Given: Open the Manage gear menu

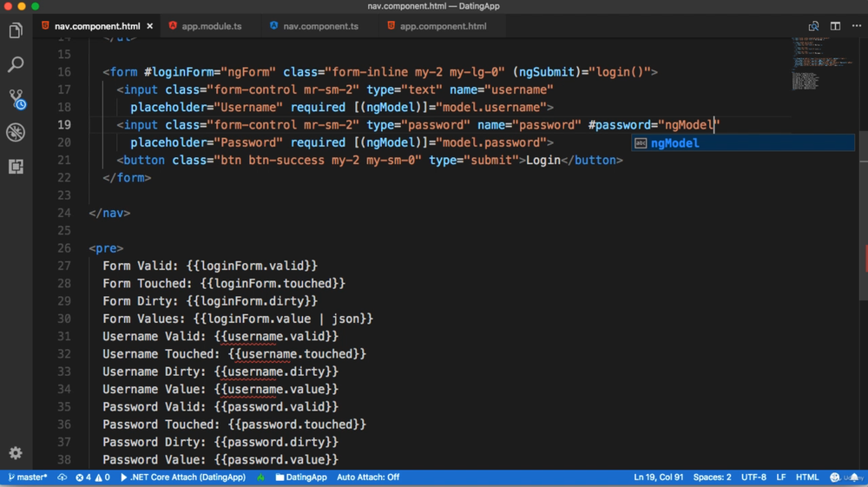Looking at the screenshot, I should point(16,452).
